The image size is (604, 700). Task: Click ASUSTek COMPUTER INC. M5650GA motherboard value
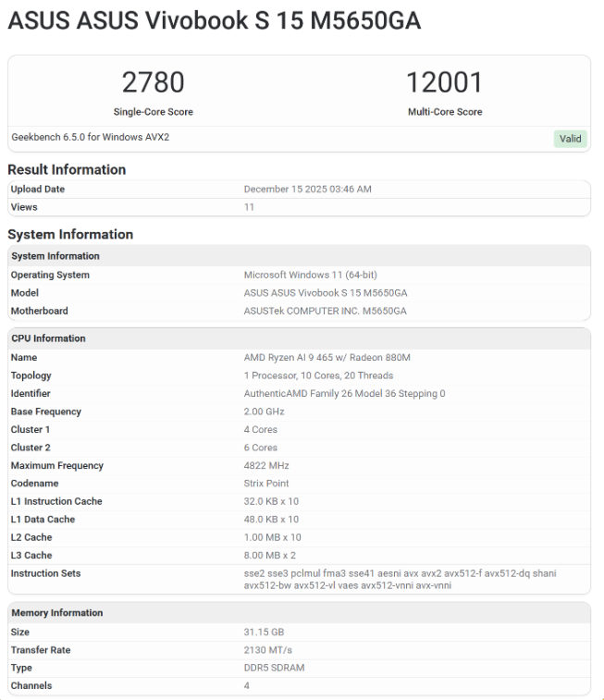coord(325,311)
